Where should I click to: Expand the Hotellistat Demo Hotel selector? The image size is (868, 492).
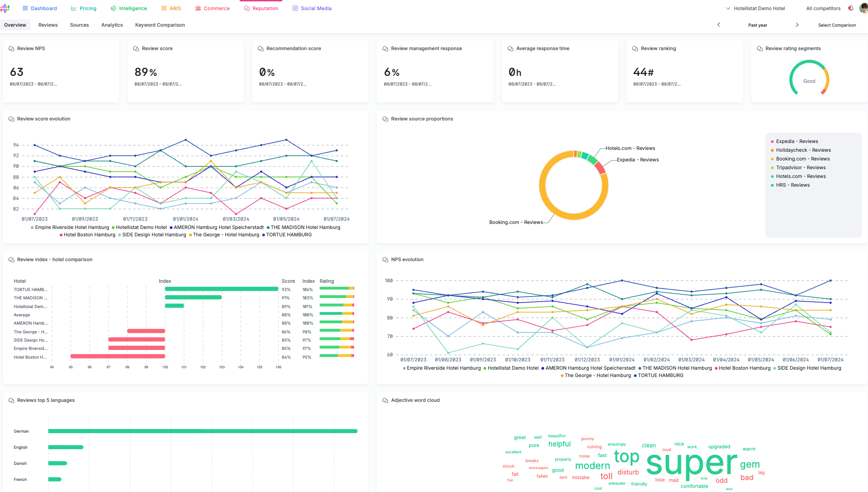point(755,8)
